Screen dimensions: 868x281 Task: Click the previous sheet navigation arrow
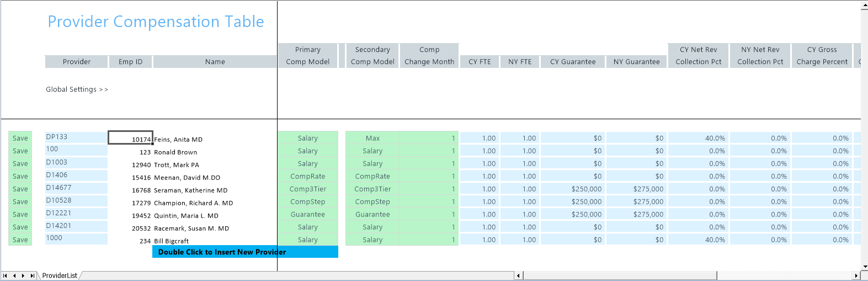14,275
